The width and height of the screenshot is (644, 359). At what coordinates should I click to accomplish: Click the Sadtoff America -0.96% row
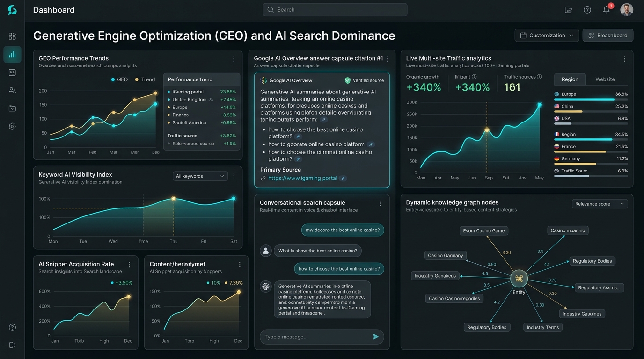[x=202, y=123]
